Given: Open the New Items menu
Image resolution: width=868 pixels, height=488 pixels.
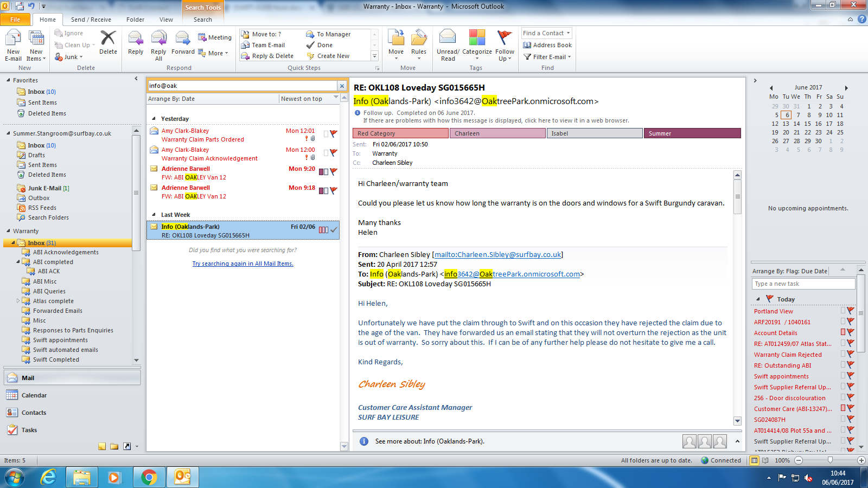Looking at the screenshot, I should point(36,46).
